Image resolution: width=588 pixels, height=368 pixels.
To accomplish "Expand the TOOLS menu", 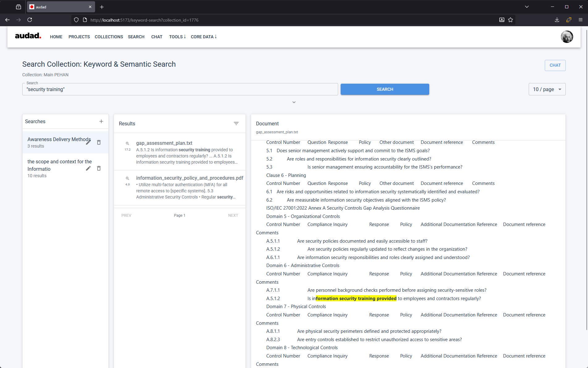I will coord(177,37).
